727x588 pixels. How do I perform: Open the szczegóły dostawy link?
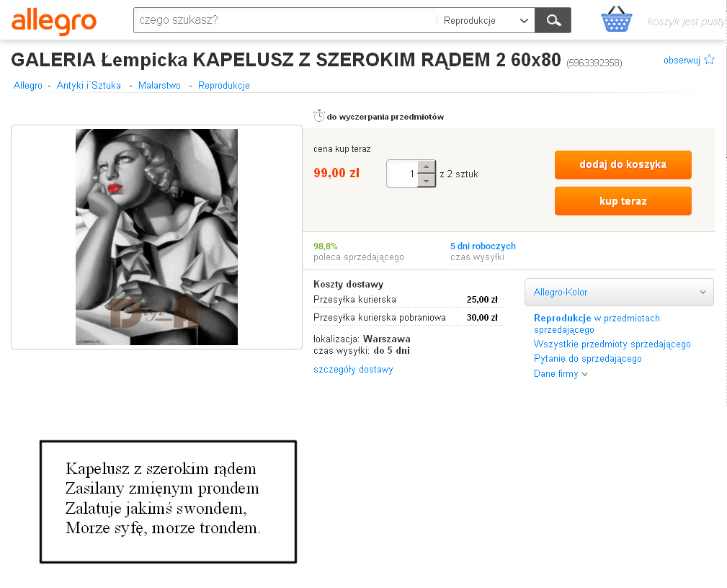click(353, 370)
